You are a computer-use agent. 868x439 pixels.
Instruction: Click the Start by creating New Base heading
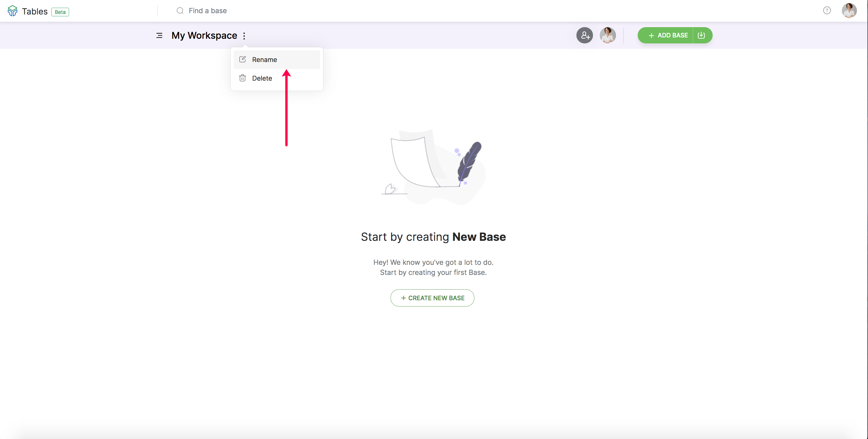coord(433,237)
